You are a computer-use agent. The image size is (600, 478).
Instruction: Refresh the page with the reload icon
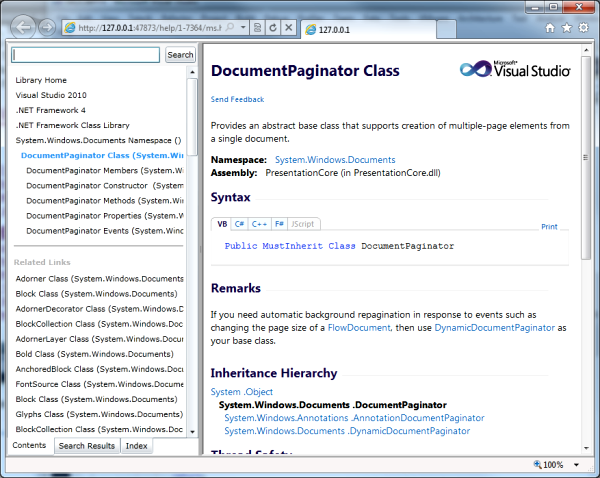coord(273,28)
